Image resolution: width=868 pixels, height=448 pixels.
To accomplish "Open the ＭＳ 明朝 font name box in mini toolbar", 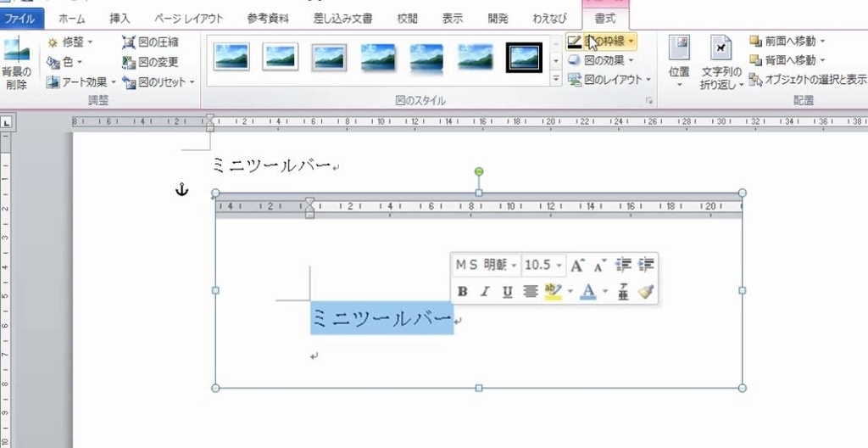I will tap(486, 265).
